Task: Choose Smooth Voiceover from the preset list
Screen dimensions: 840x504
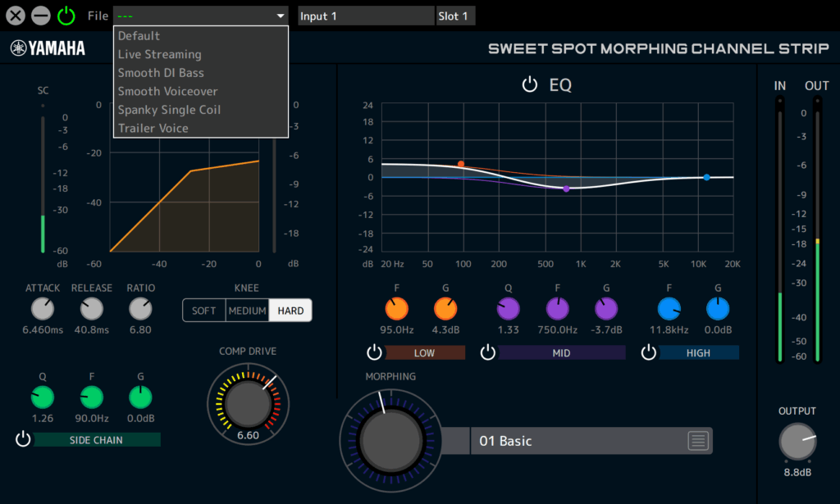Action: point(167,91)
